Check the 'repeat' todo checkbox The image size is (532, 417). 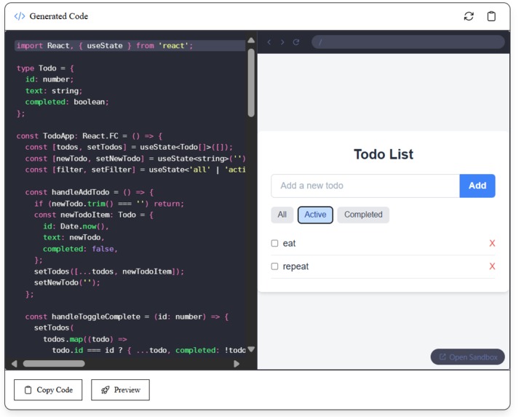tap(274, 266)
